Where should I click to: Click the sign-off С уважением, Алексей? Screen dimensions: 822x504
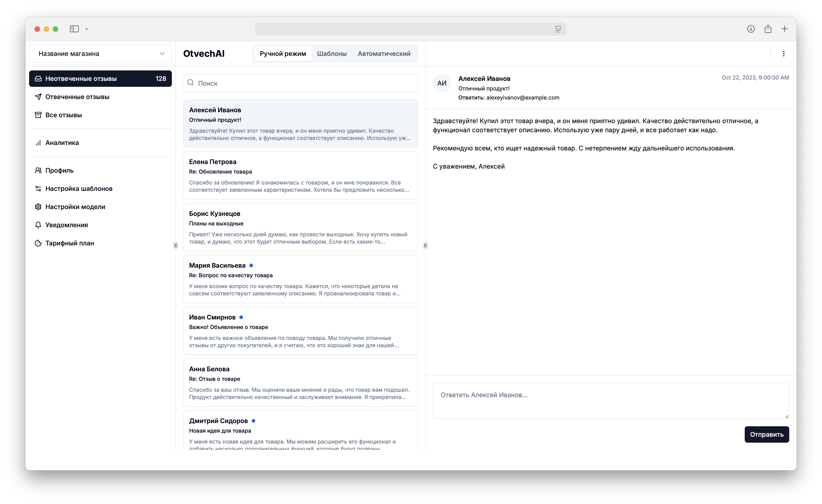469,166
